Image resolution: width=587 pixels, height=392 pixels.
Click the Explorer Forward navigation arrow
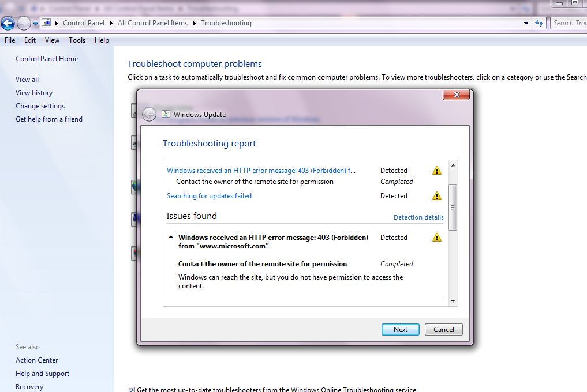pyautogui.click(x=24, y=23)
